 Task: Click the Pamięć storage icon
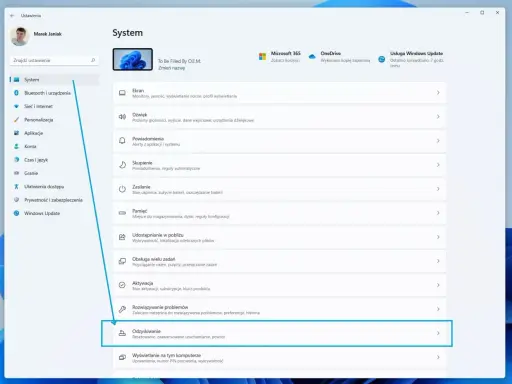coord(122,213)
